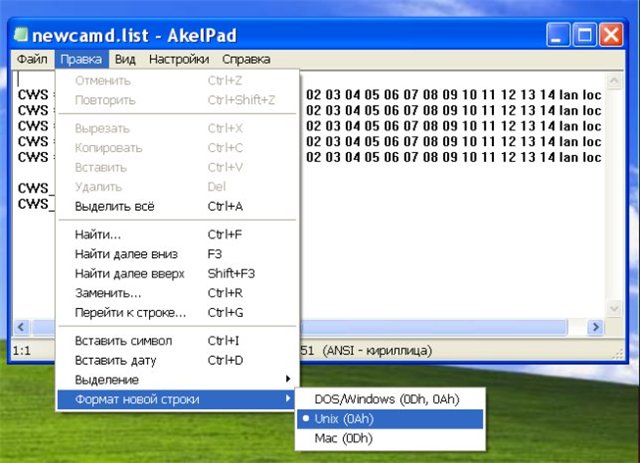Maximize the AkelPad window

coord(584,35)
